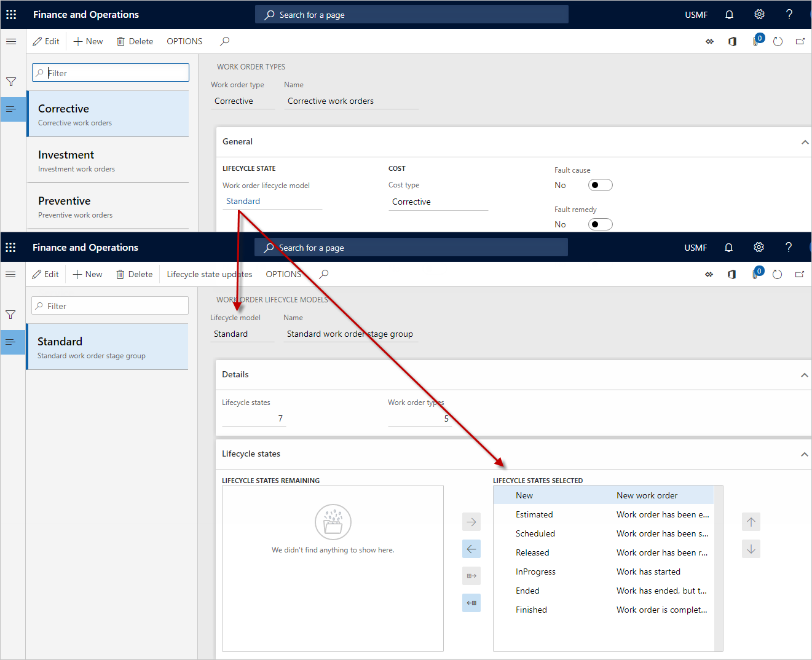Enable the Fault cause toggle
This screenshot has height=660, width=812.
(600, 184)
